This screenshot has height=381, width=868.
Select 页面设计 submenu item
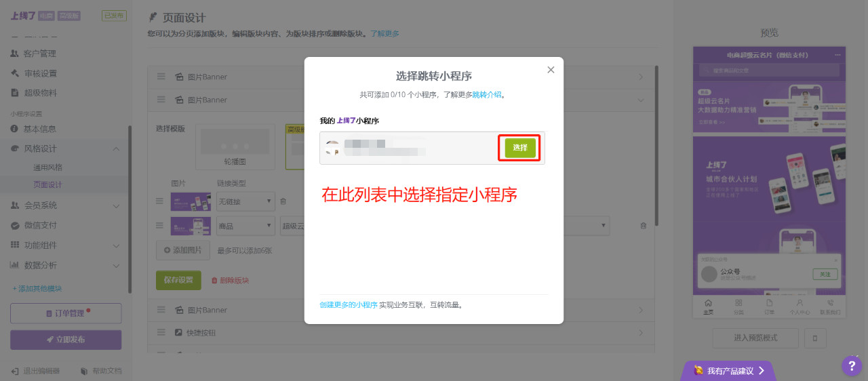47,184
